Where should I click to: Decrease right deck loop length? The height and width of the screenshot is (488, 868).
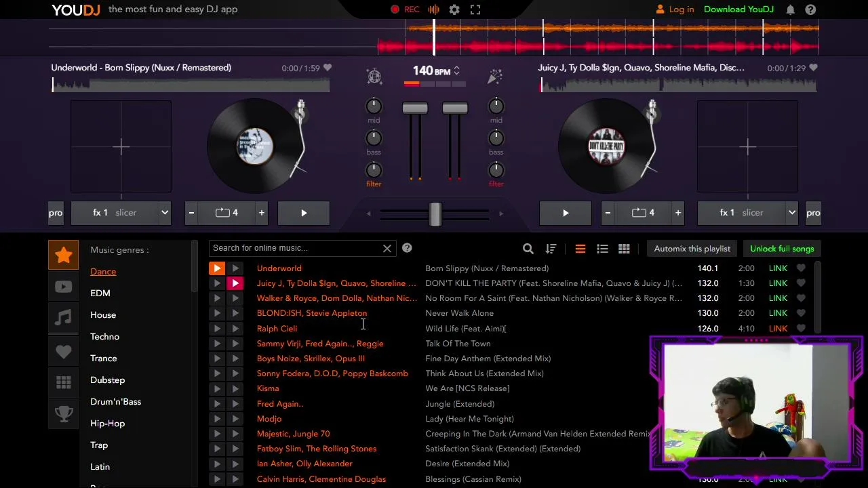coord(608,213)
